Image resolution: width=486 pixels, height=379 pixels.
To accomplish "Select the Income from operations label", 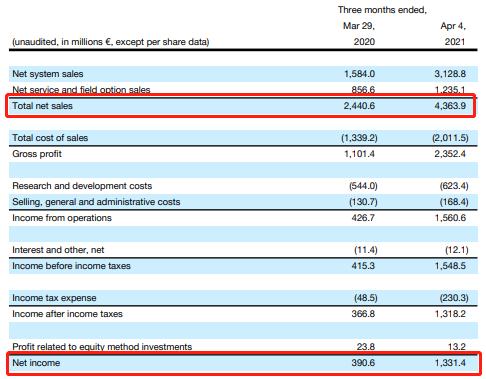I will (62, 218).
